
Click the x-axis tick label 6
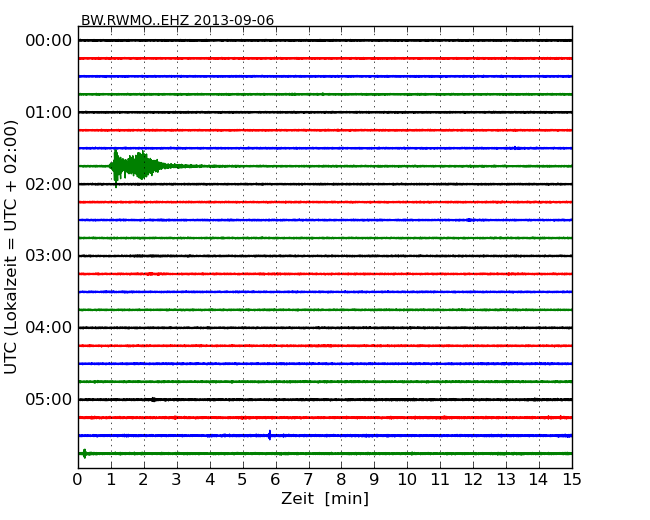[x=275, y=479]
